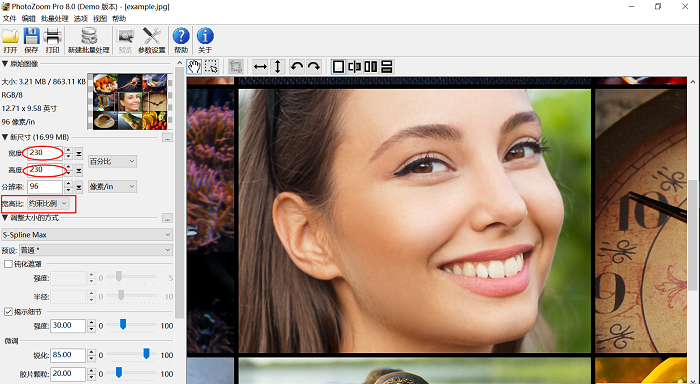Click the 揭示细节 强度 30.00 field
Viewport: 700px width, 384px height.
(68, 326)
